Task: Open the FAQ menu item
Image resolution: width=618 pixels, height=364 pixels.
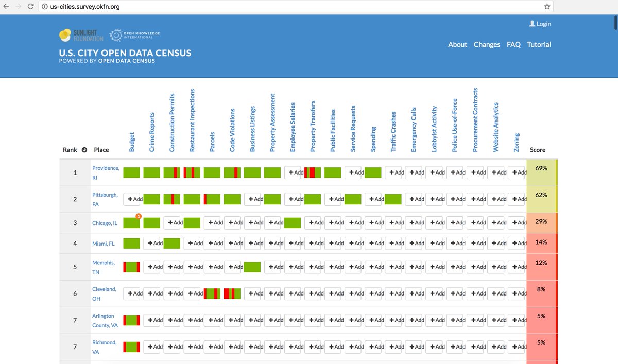Action: pos(513,44)
